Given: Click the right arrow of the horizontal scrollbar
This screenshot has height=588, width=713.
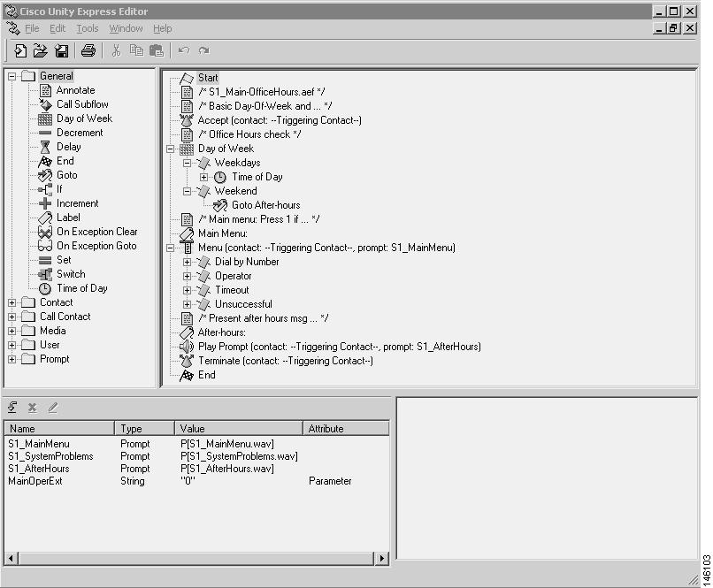Looking at the screenshot, I should coord(381,558).
